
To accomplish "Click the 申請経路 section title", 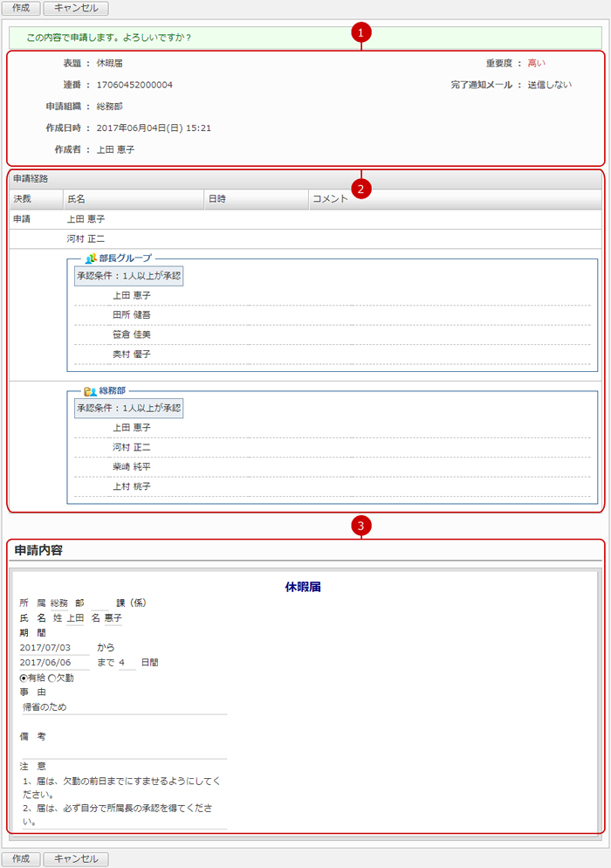I will [31, 179].
